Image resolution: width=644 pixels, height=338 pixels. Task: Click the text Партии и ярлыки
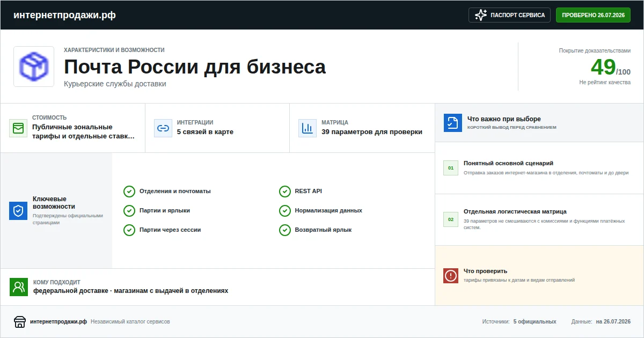(x=165, y=211)
